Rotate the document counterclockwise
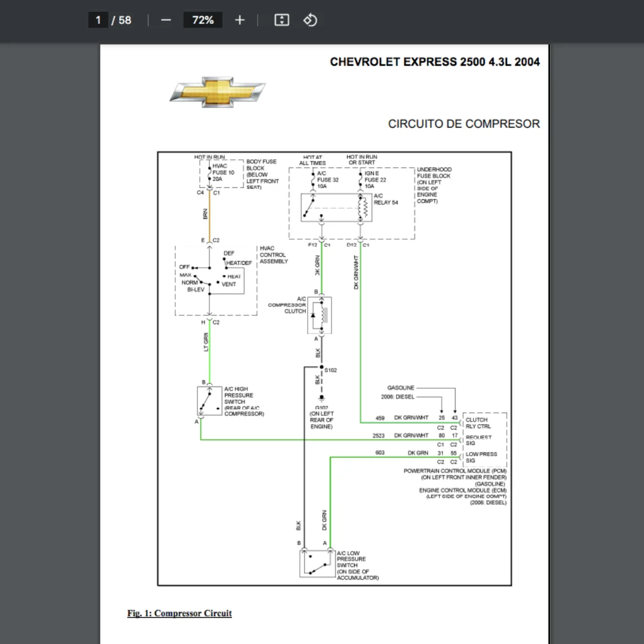Screen dimensions: 644x644 310,20
